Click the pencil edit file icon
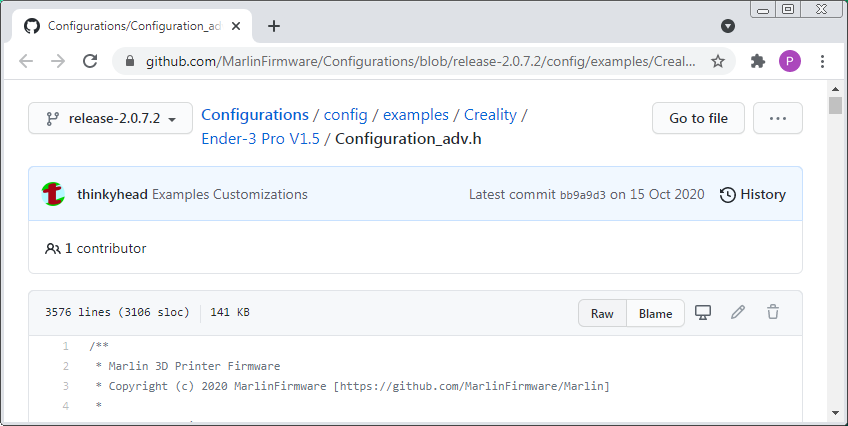848x426 pixels. pos(738,313)
